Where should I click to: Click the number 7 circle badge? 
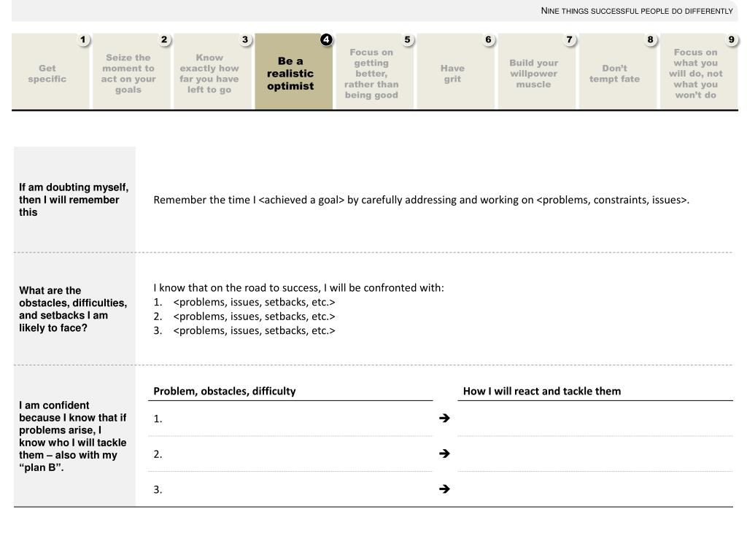tap(569, 39)
